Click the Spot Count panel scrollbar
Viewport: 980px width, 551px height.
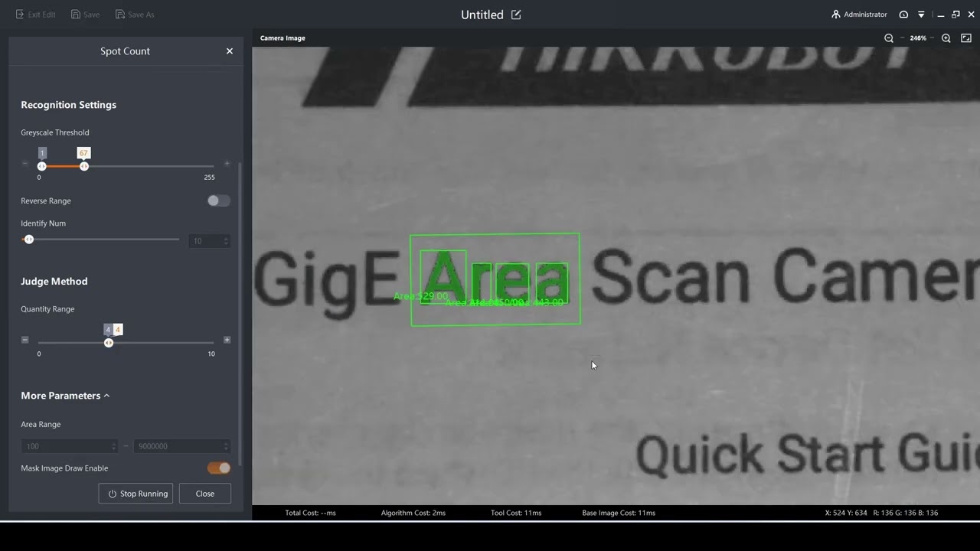click(240, 314)
